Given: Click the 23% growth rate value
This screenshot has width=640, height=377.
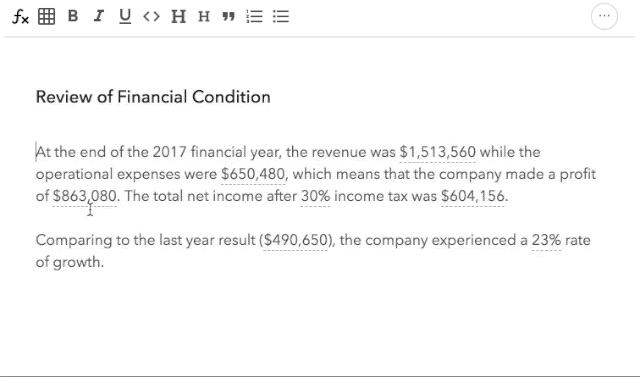Looking at the screenshot, I should coord(547,240).
